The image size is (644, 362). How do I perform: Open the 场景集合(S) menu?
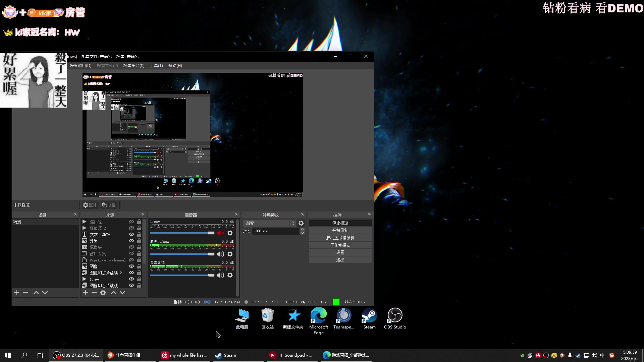tap(134, 66)
